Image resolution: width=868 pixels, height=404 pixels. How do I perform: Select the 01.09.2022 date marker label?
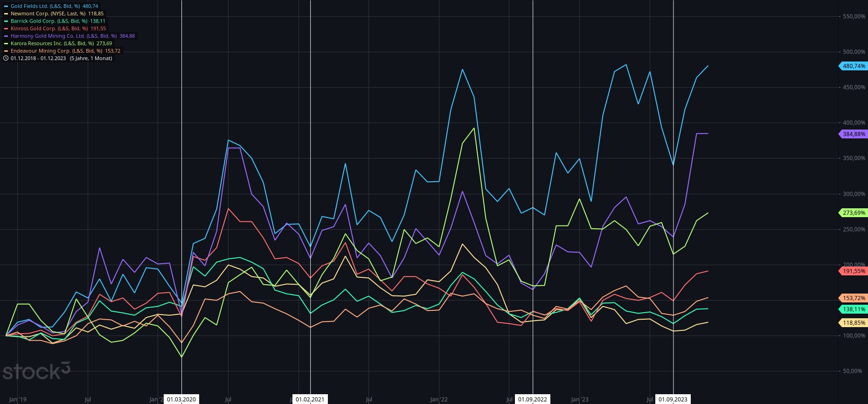coord(533,399)
